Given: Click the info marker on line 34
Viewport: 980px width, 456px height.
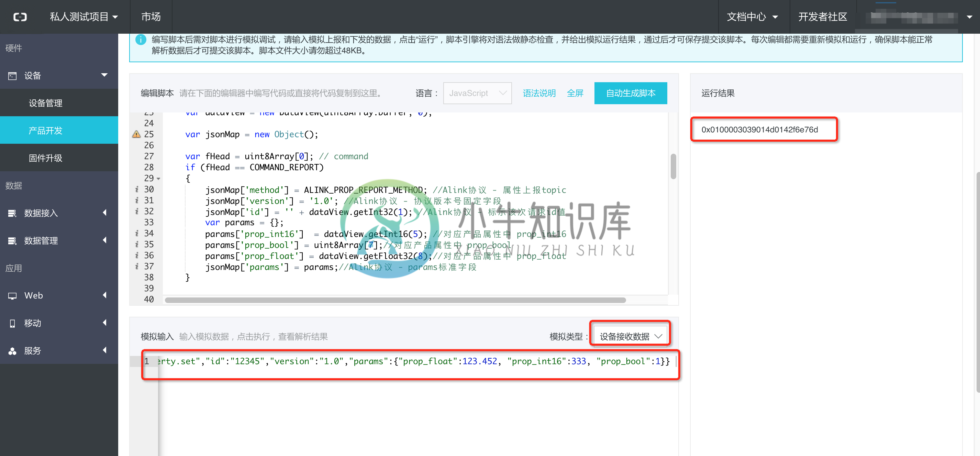Looking at the screenshot, I should click(x=136, y=233).
